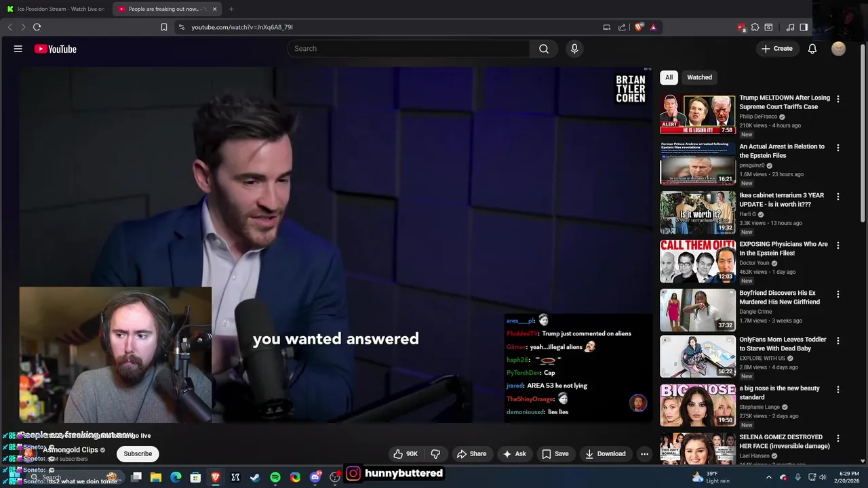Save the video to a playlist
This screenshot has width=868, height=488.
pos(555,454)
